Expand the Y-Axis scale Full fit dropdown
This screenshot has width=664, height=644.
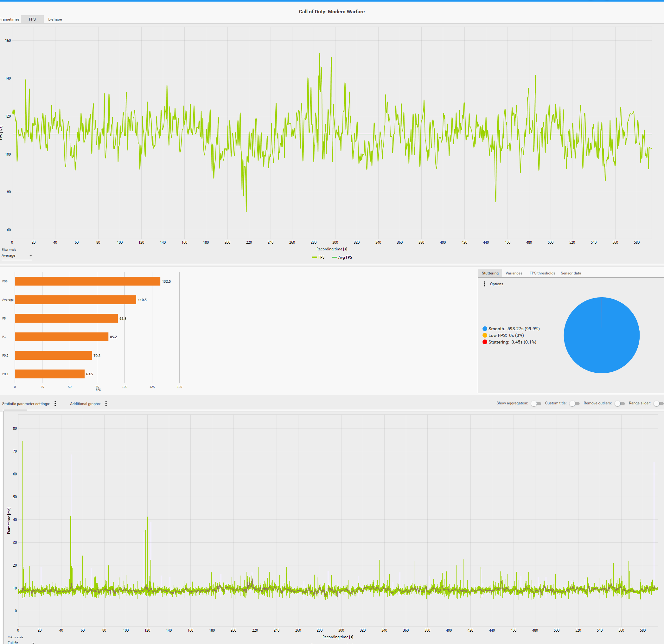pyautogui.click(x=21, y=642)
